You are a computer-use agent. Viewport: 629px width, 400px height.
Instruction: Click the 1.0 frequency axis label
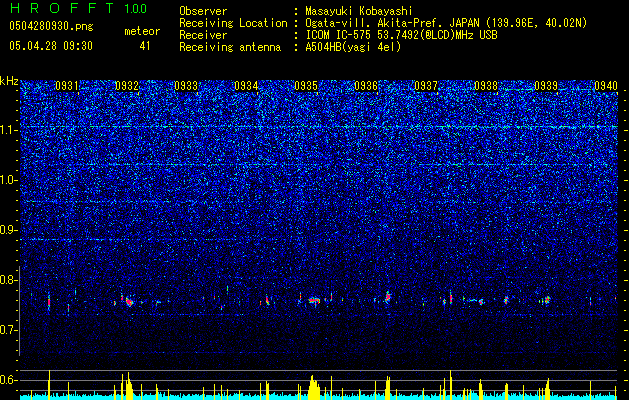9,180
